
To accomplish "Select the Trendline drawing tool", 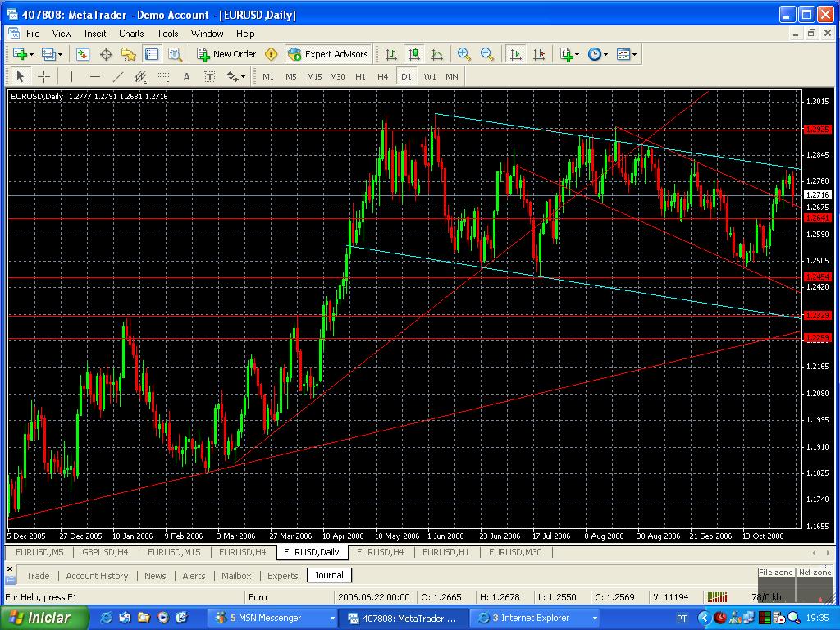I will click(117, 76).
